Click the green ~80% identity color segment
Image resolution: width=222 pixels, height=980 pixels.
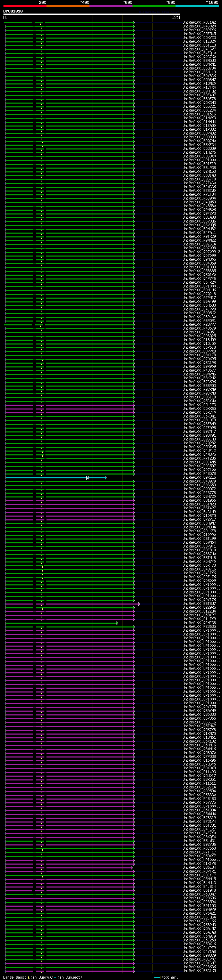pos(154,6)
